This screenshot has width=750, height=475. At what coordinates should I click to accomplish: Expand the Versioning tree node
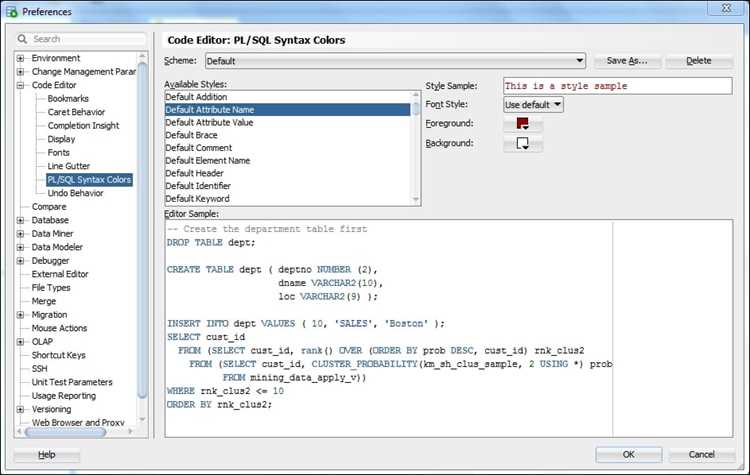(20, 409)
